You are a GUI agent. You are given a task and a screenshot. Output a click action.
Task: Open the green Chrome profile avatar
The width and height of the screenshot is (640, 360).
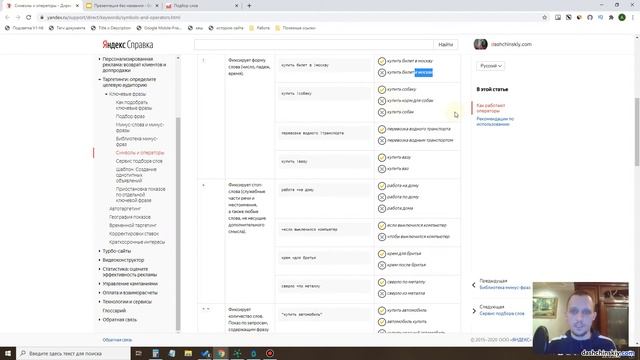coord(622,18)
